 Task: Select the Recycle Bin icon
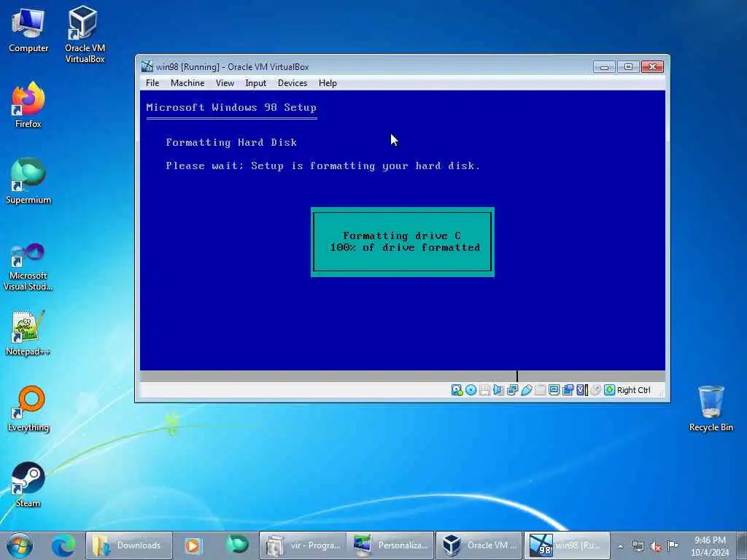pyautogui.click(x=711, y=408)
